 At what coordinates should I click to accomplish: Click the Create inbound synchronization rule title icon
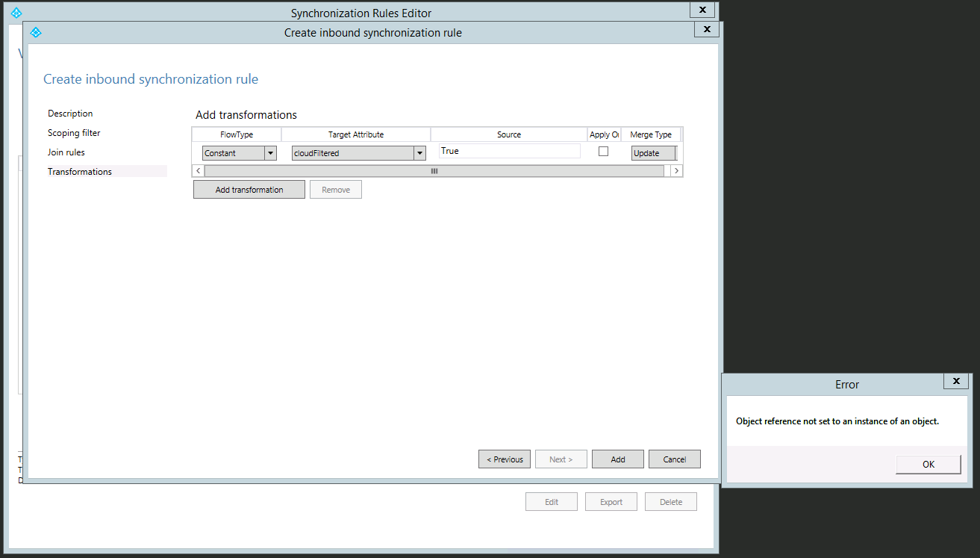coord(35,32)
